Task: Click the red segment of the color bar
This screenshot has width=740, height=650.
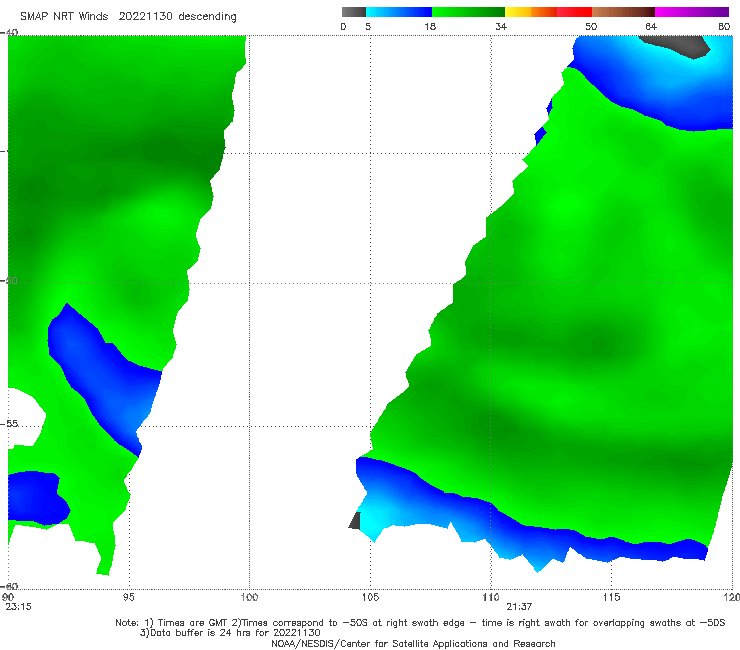Action: pos(574,12)
